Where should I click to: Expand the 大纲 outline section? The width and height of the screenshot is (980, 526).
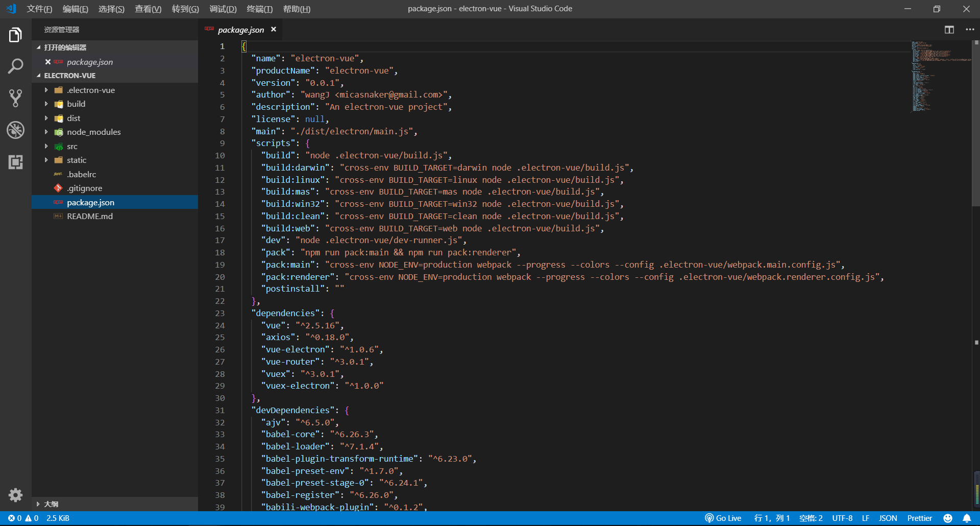point(51,504)
